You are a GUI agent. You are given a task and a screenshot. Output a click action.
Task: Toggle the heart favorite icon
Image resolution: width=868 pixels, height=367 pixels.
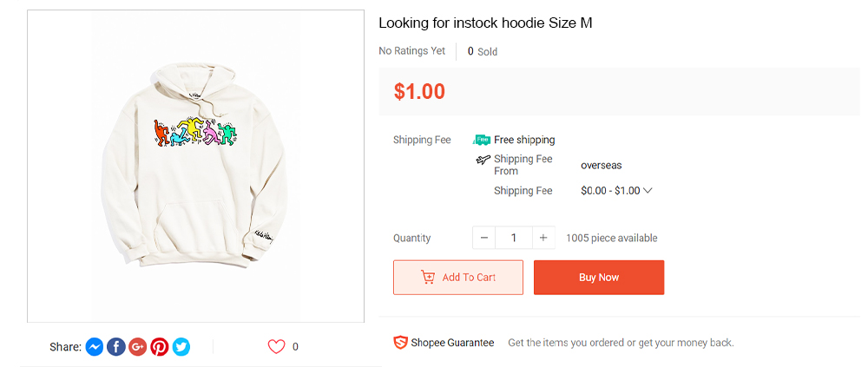(276, 347)
